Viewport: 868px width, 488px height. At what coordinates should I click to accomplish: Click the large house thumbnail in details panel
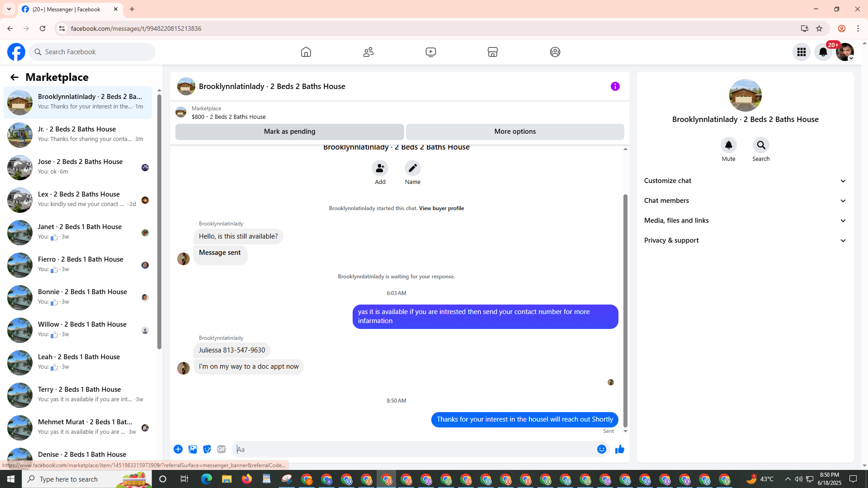point(745,95)
